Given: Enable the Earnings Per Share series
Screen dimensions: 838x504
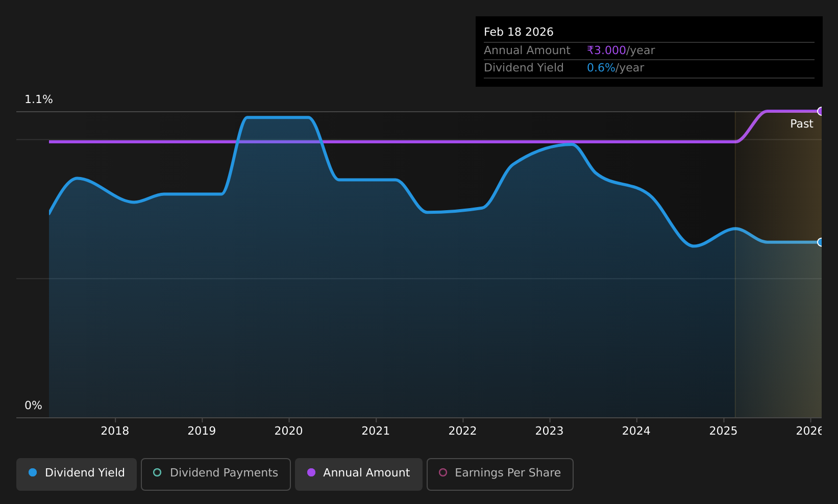Looking at the screenshot, I should pyautogui.click(x=500, y=474).
